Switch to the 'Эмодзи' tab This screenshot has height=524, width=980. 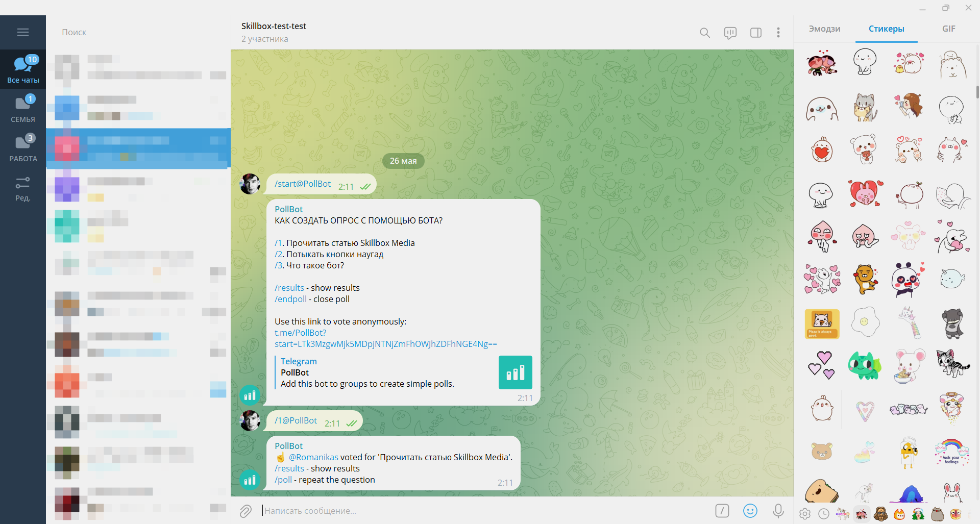tap(824, 29)
